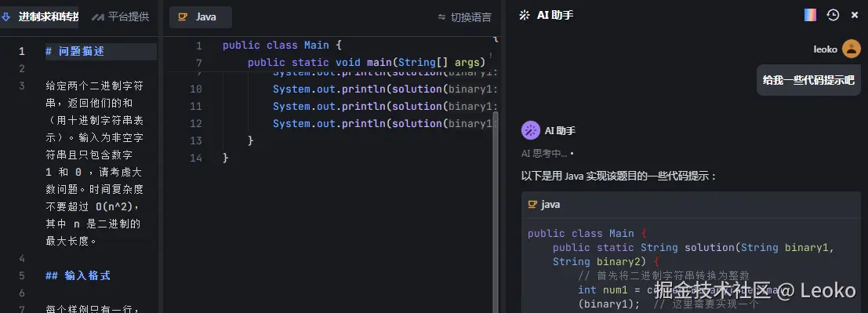Click the download arrow icon beside 进制求和转换
The width and height of the screenshot is (868, 313).
[x=6, y=17]
